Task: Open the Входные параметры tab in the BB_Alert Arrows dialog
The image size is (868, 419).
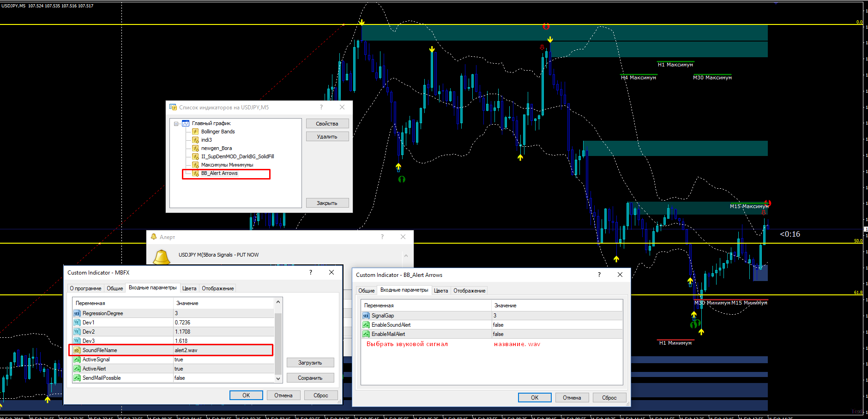Action: [404, 290]
